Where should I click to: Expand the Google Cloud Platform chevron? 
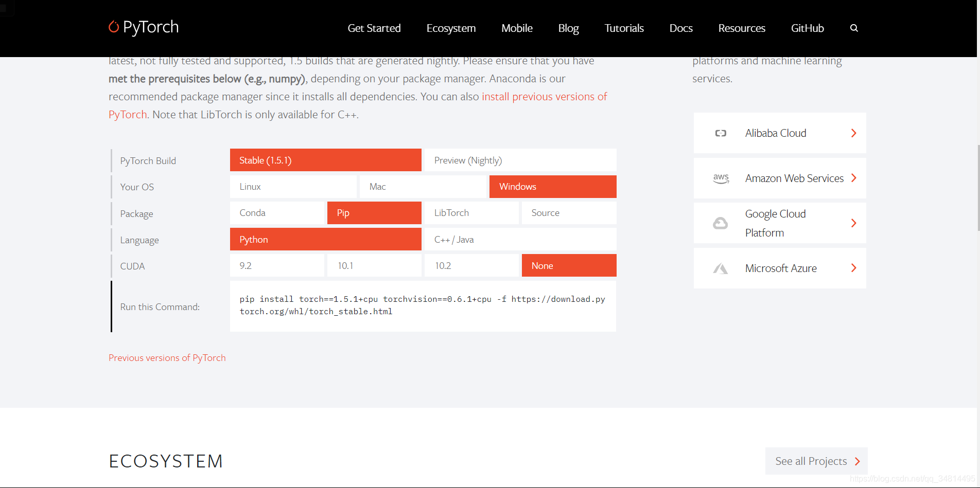pos(853,223)
